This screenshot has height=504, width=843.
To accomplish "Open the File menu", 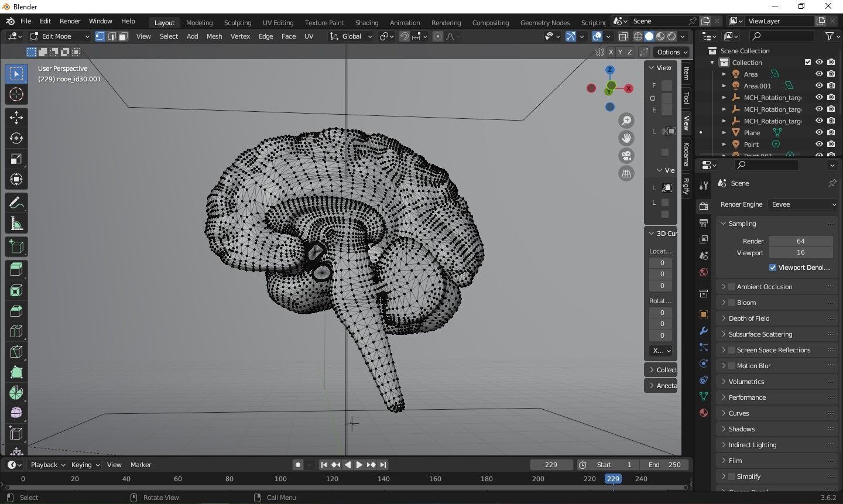I will coord(26,21).
